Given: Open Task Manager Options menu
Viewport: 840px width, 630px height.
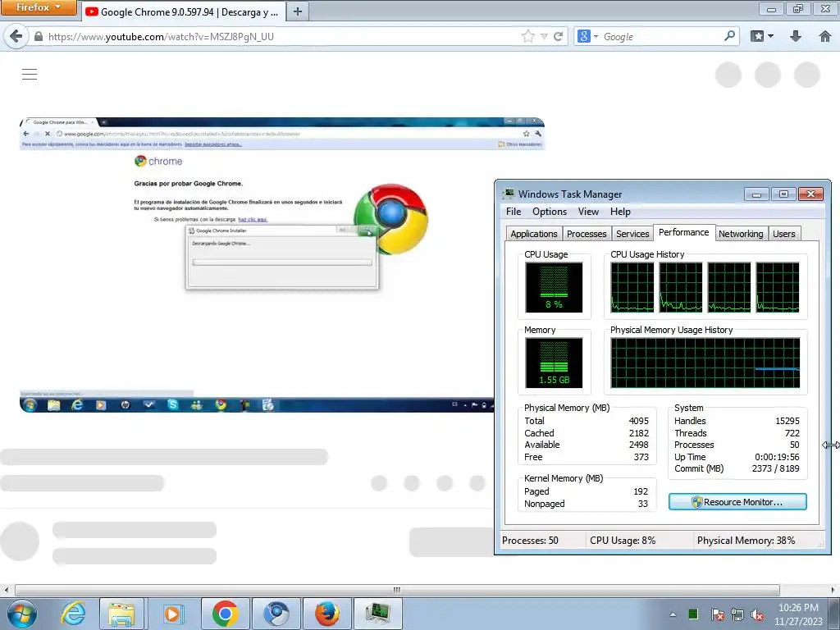Looking at the screenshot, I should 549,212.
